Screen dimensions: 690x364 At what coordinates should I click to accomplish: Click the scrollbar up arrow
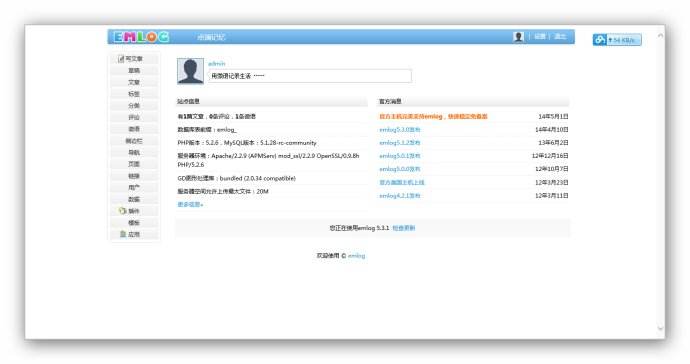click(660, 36)
